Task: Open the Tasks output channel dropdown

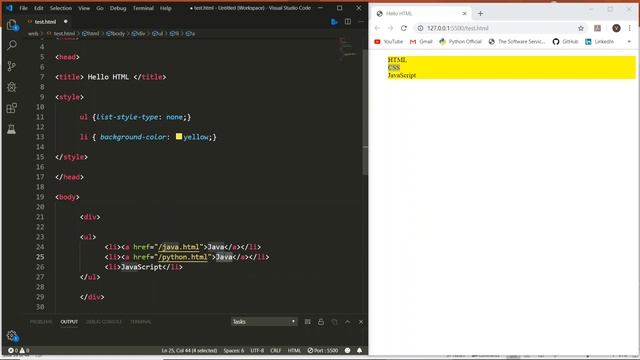Action: click(264, 322)
